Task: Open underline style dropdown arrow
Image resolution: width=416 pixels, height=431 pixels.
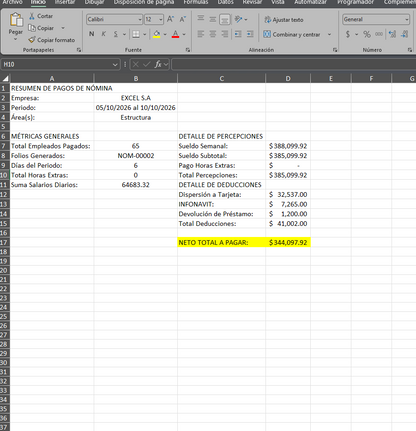Action: (x=124, y=34)
